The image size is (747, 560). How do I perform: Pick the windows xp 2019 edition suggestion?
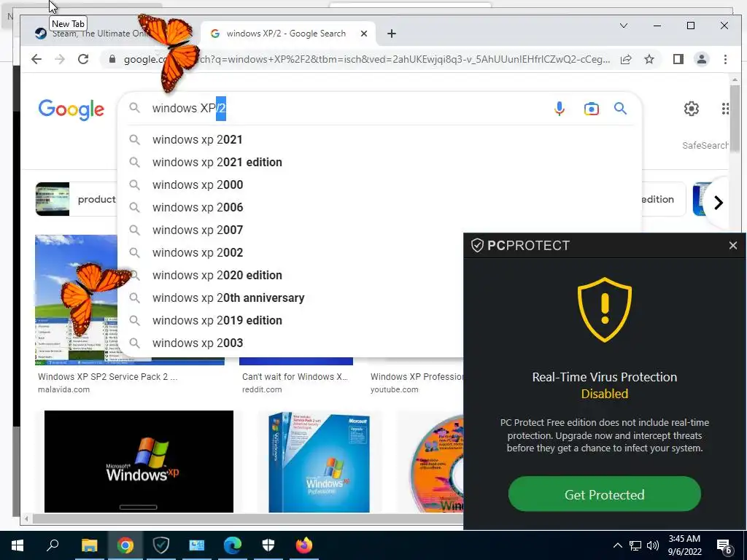[290, 321]
